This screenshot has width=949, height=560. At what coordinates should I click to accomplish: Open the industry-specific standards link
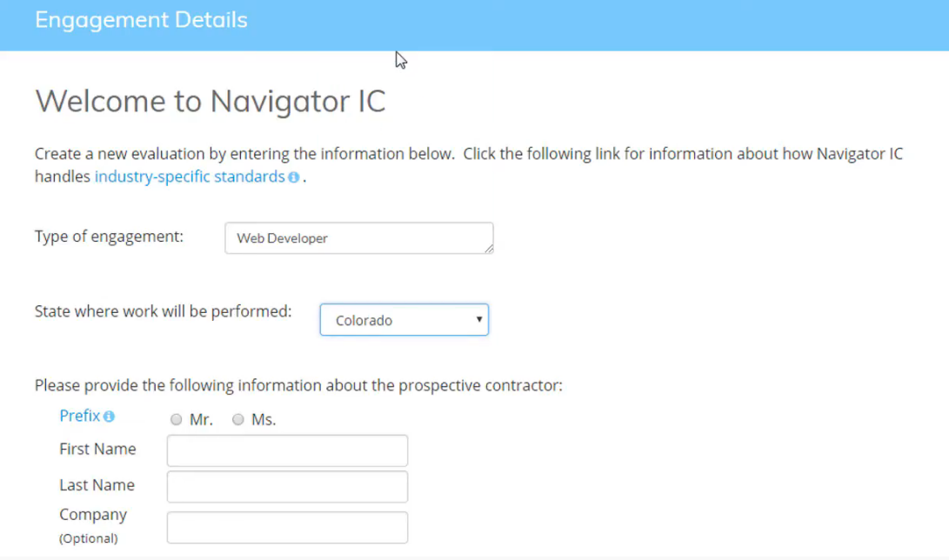[x=190, y=177]
